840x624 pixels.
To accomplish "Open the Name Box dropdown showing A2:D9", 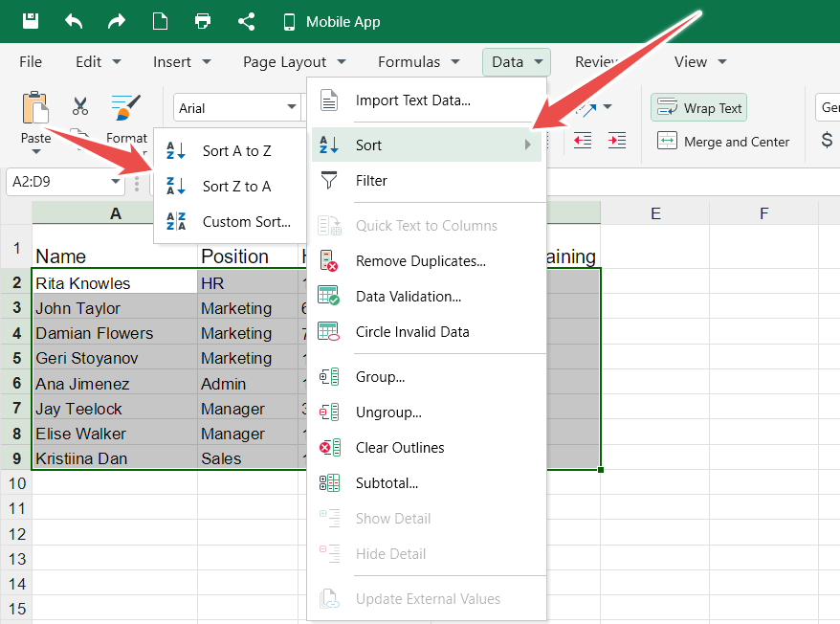I will tap(116, 181).
